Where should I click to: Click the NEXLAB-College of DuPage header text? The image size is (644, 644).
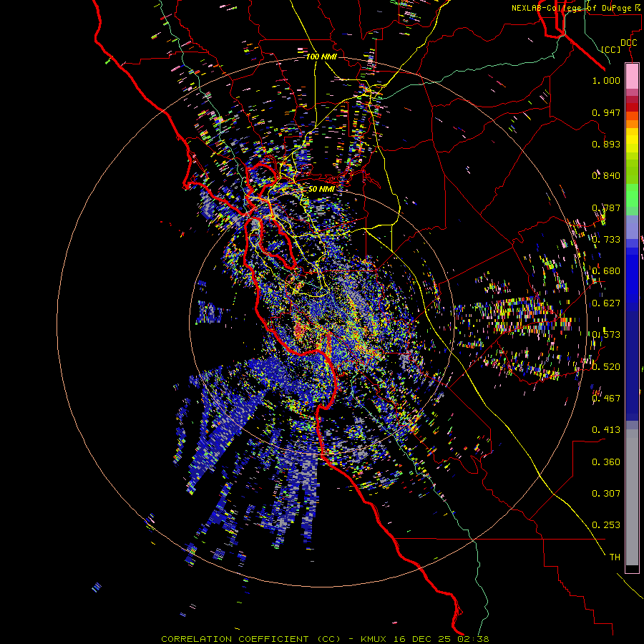pos(575,8)
